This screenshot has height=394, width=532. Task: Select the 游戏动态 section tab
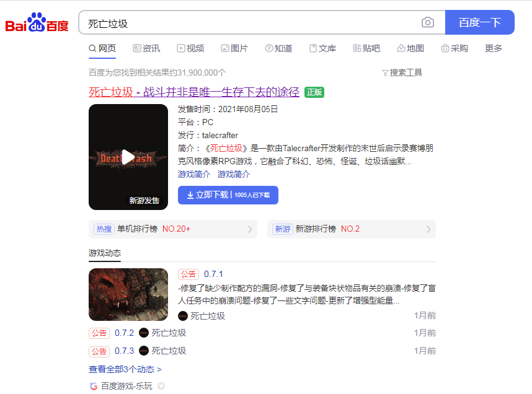point(105,253)
